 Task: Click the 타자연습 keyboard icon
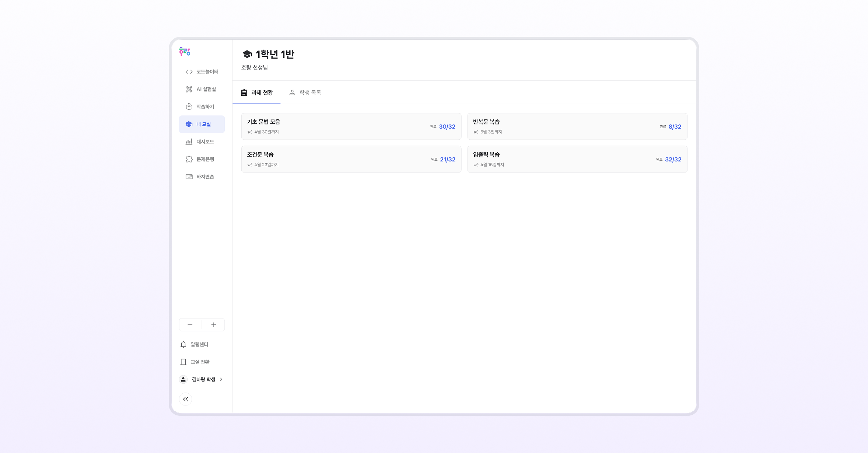click(x=189, y=177)
